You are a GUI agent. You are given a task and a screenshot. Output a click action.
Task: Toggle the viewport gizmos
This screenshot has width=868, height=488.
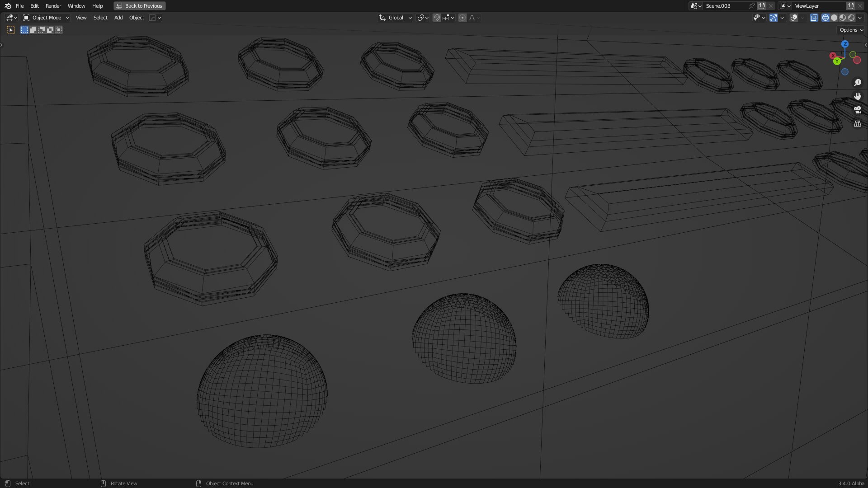click(774, 18)
